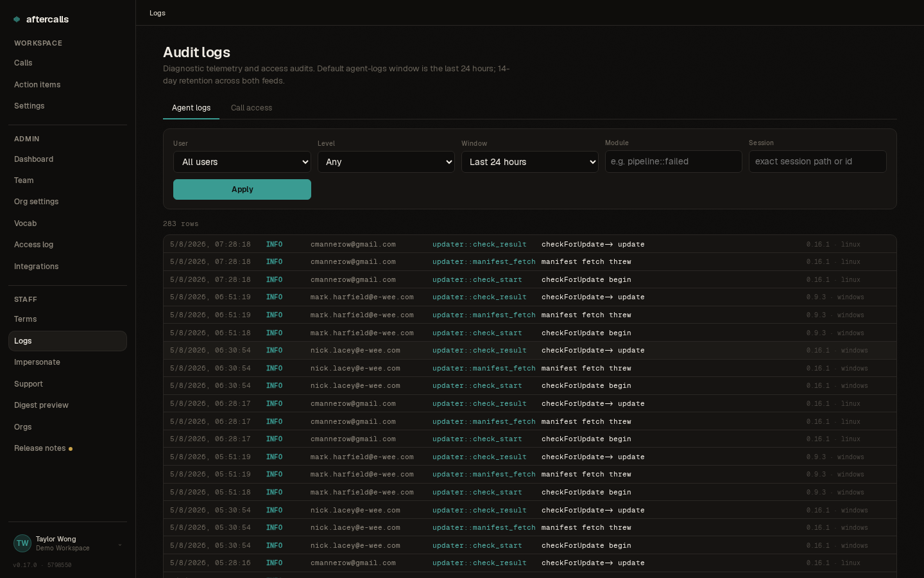The image size is (924, 578).
Task: Apply the log filters
Action: tap(242, 189)
